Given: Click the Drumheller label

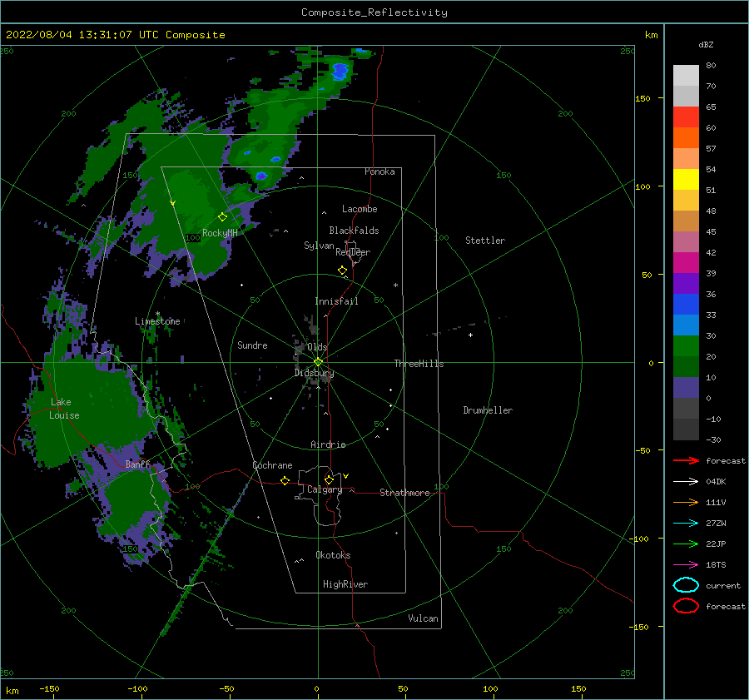Looking at the screenshot, I should tap(488, 410).
